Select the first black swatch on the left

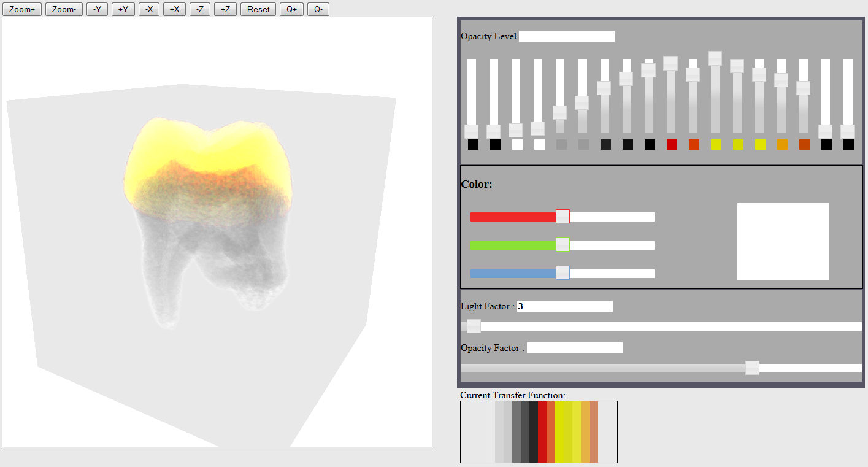point(473,144)
